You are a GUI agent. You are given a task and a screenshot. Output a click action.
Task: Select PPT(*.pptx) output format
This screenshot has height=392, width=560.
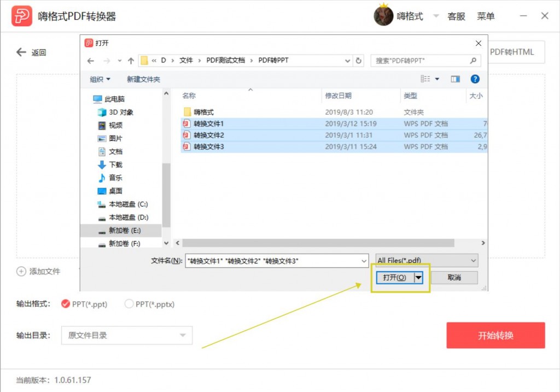click(129, 304)
